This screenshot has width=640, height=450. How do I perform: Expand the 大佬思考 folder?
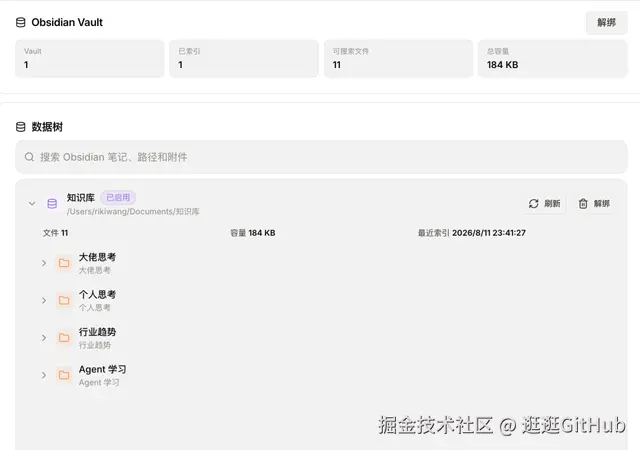click(44, 263)
